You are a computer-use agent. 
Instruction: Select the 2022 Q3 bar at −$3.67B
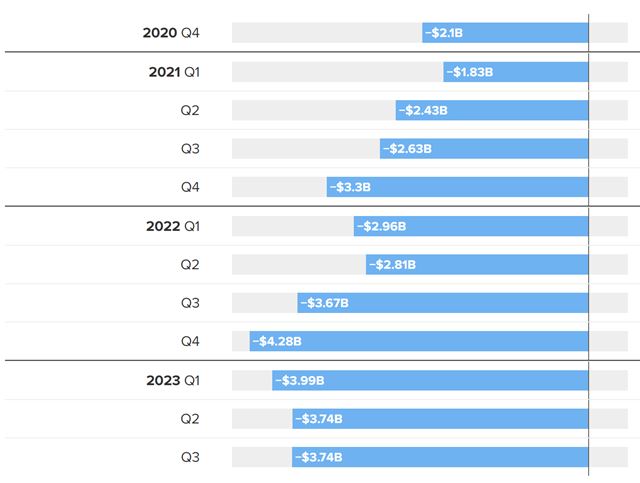[x=443, y=303]
